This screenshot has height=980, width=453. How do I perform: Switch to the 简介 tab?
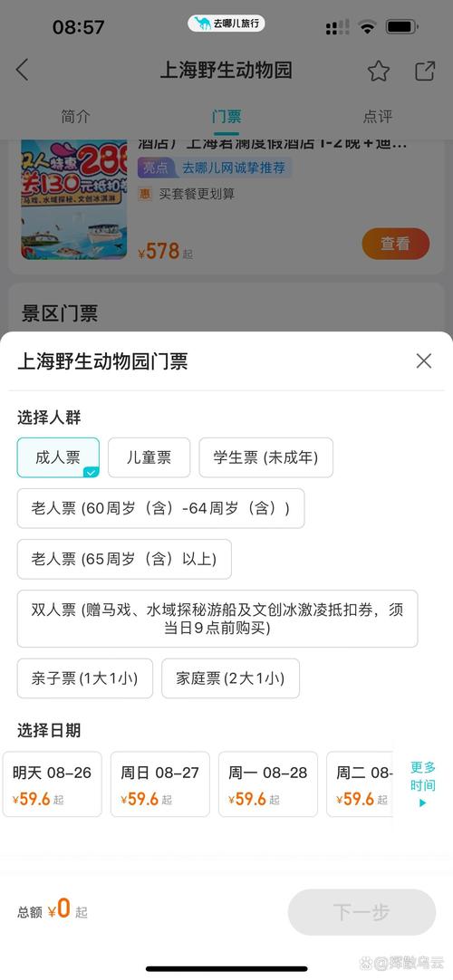[x=75, y=116]
